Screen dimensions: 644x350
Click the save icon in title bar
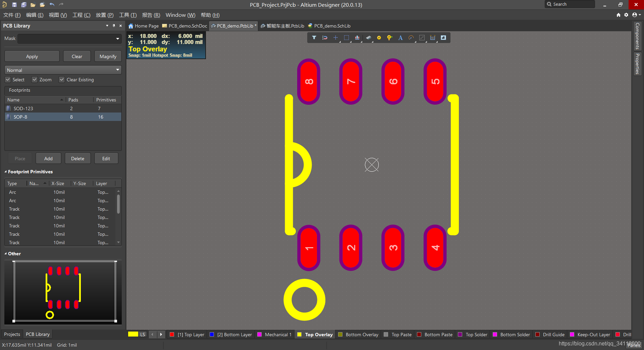(x=14, y=5)
